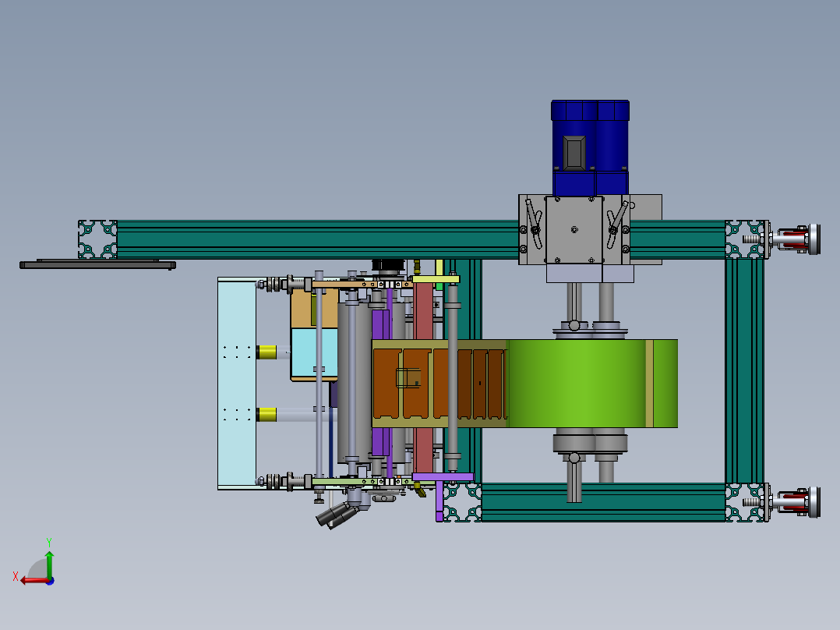Screen dimensions: 840x630
Task: Select the hub below the green roll
Action: 591,444
